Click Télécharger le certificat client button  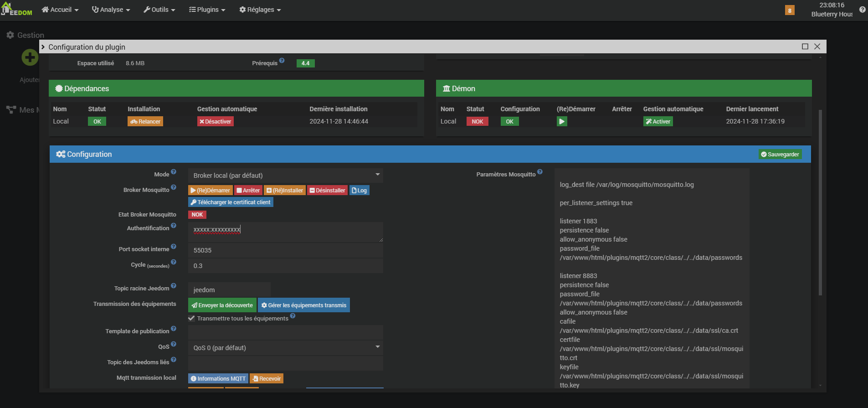coord(231,202)
